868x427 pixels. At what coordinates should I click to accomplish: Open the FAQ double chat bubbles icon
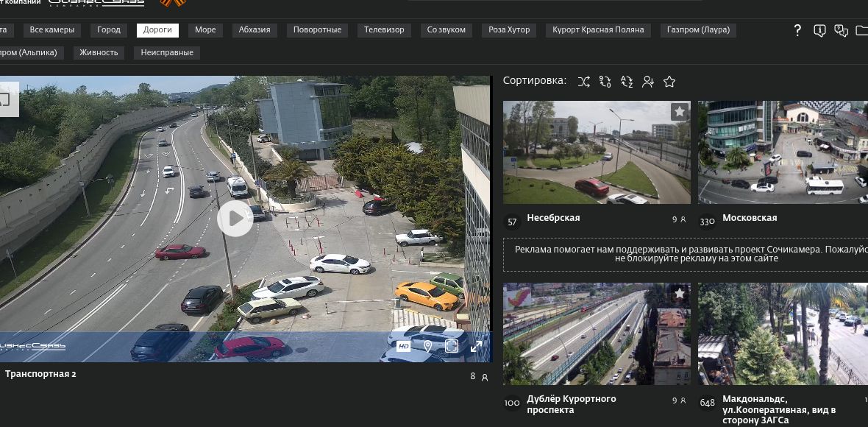841,30
